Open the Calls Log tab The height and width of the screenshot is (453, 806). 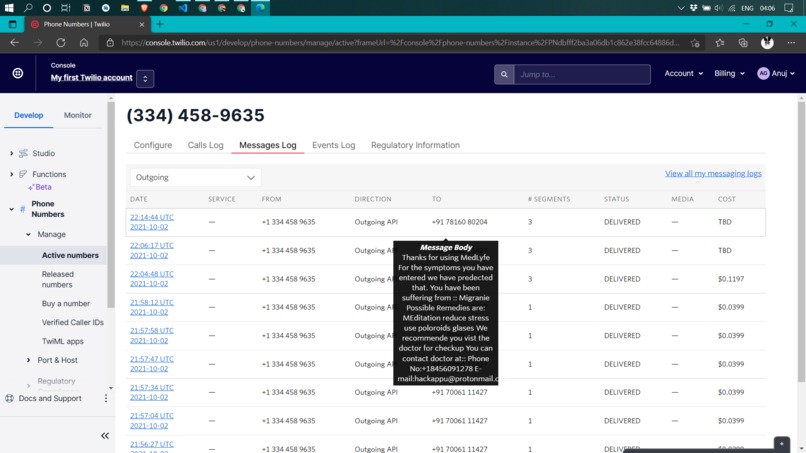(206, 145)
